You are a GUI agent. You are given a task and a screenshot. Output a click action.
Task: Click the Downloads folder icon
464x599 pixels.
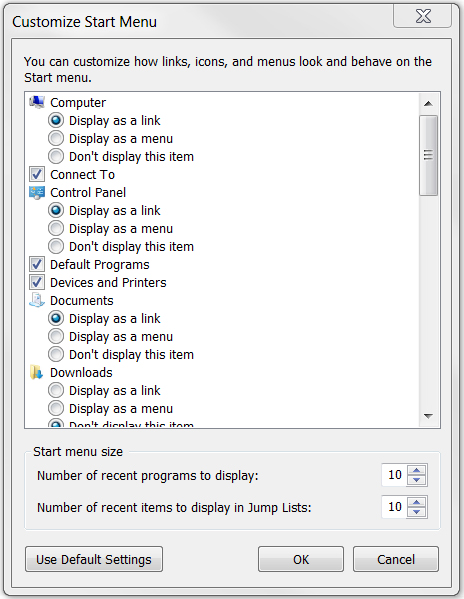click(x=37, y=372)
